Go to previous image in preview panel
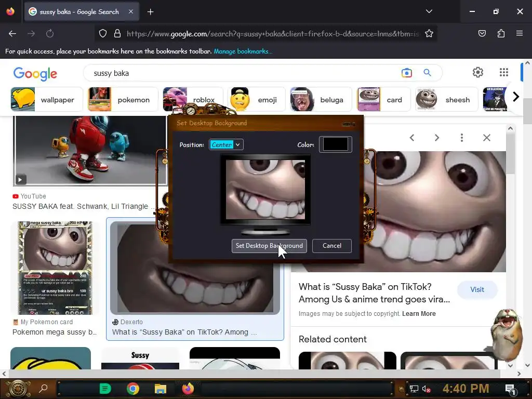 412,138
